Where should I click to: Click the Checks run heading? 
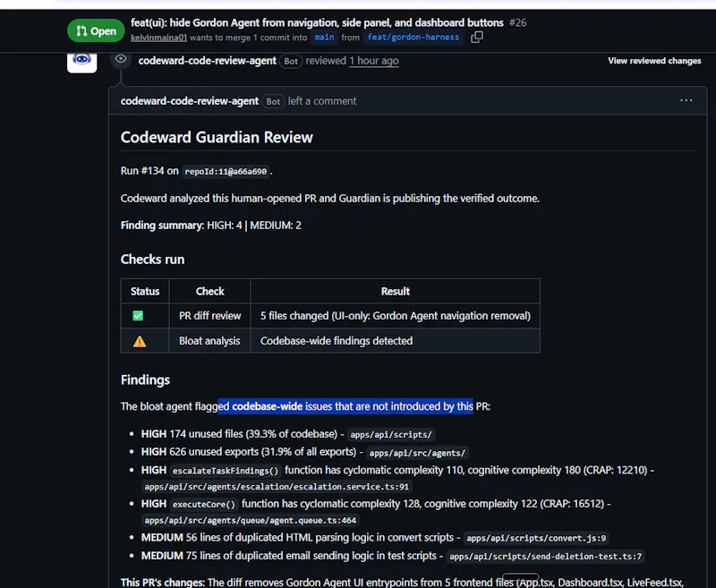(152, 259)
